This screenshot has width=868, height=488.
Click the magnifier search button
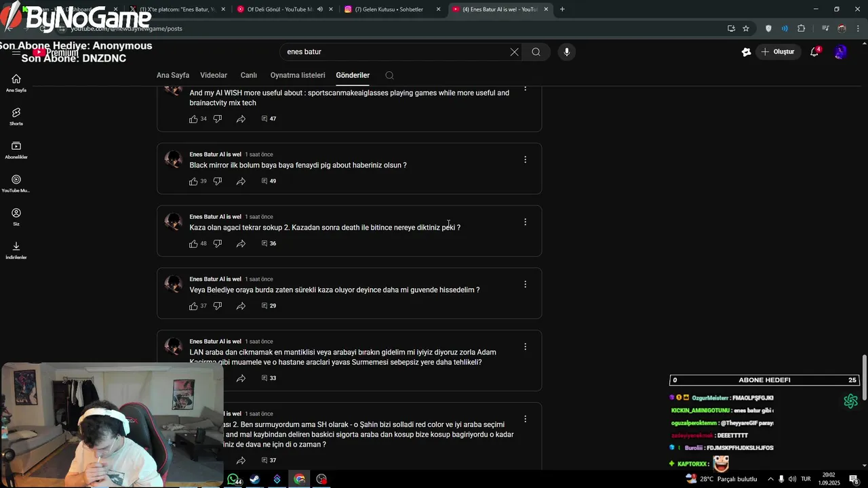pos(536,52)
